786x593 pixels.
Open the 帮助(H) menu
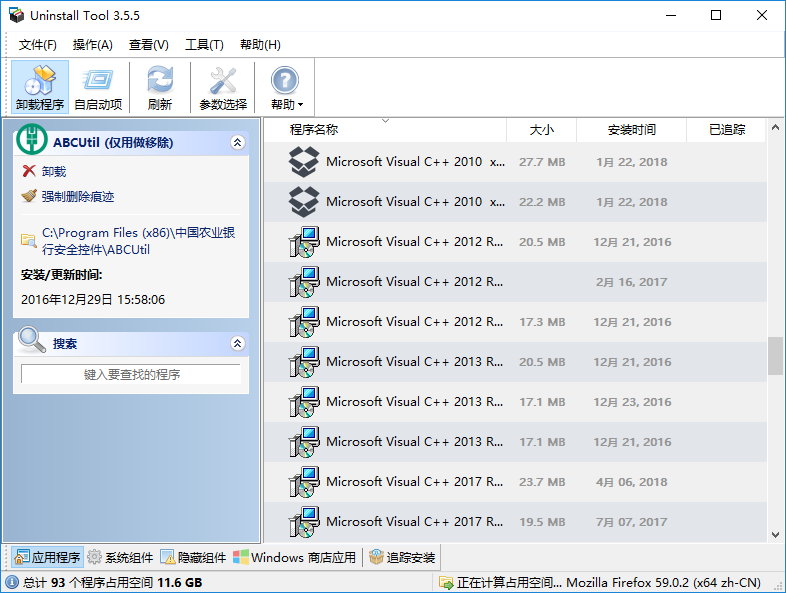tap(260, 45)
